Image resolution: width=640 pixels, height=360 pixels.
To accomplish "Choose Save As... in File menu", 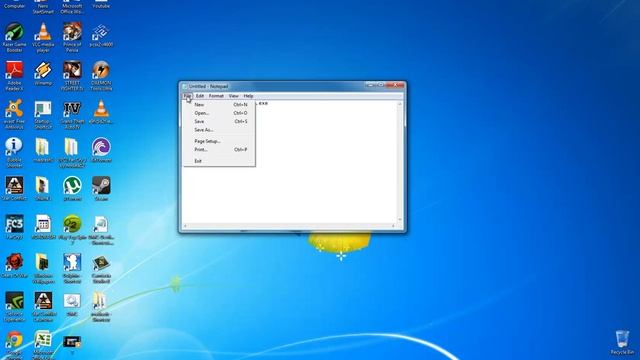I will coord(219,130).
